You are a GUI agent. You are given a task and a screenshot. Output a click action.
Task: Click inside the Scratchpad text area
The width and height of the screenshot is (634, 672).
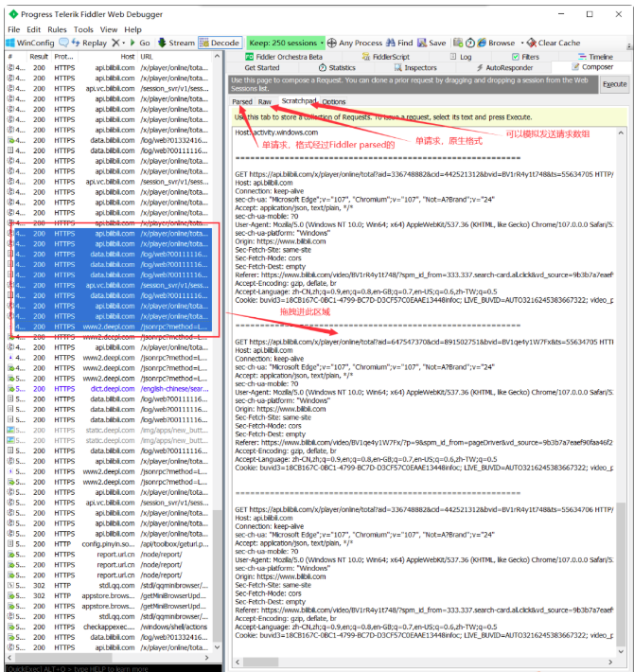424,392
